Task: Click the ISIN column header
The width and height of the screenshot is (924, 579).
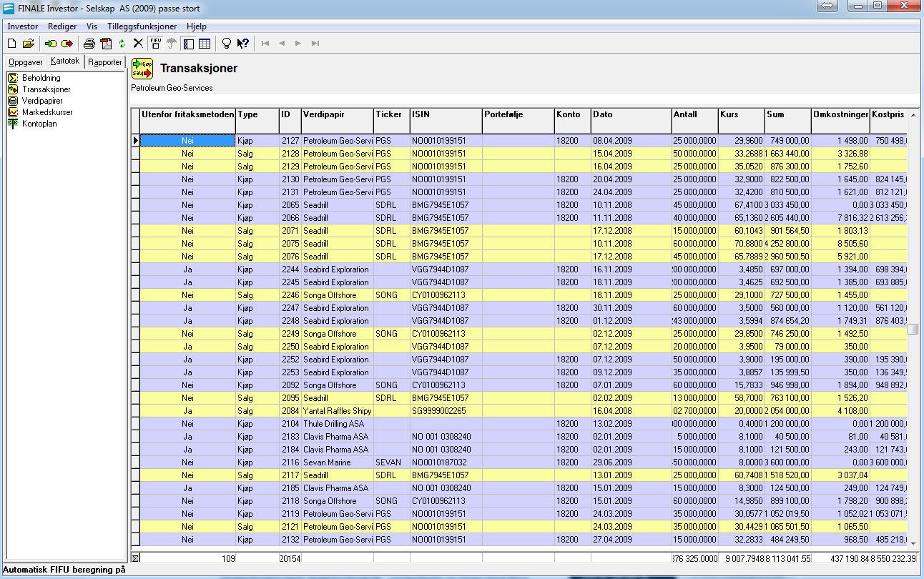Action: 446,121
